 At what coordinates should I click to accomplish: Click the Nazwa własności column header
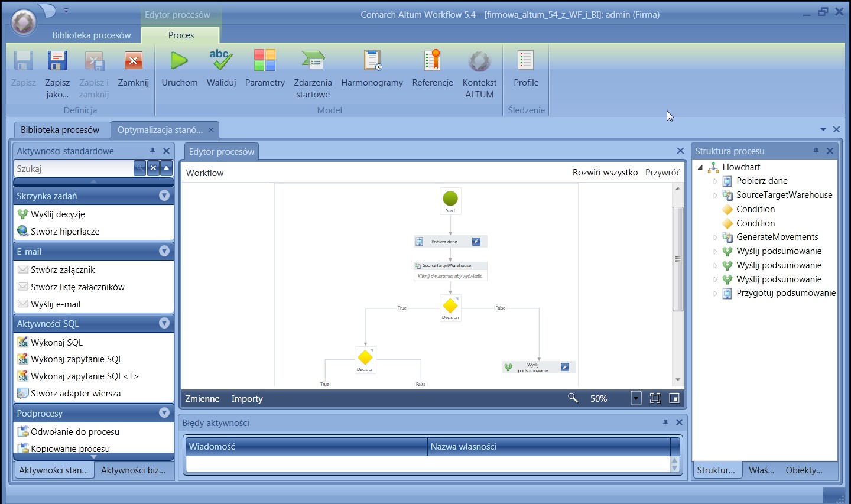pyautogui.click(x=548, y=447)
